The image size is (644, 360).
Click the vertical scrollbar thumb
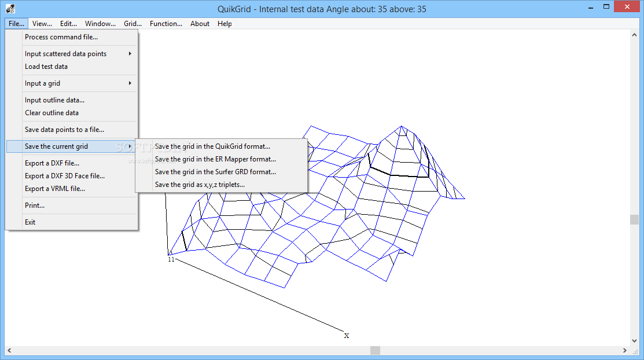pyautogui.click(x=634, y=219)
